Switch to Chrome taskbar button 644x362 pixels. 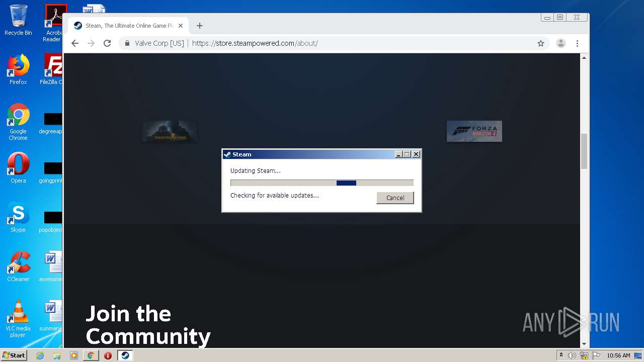coord(91,355)
